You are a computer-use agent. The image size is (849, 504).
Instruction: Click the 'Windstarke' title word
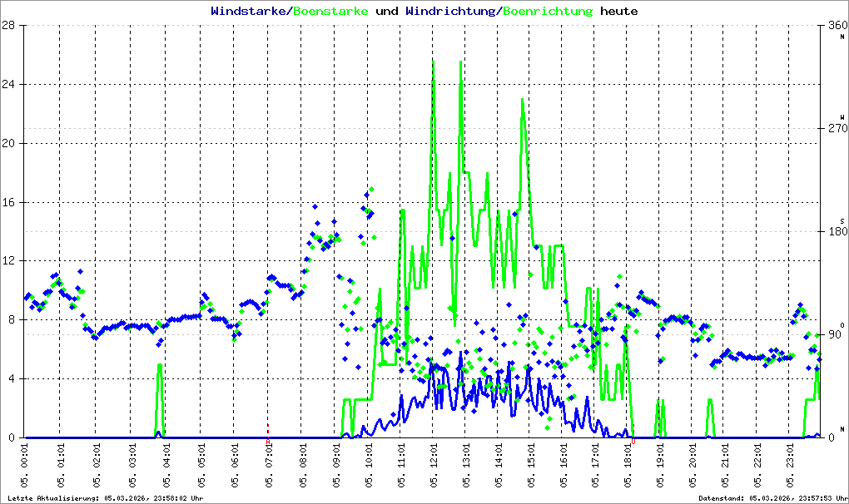248,11
